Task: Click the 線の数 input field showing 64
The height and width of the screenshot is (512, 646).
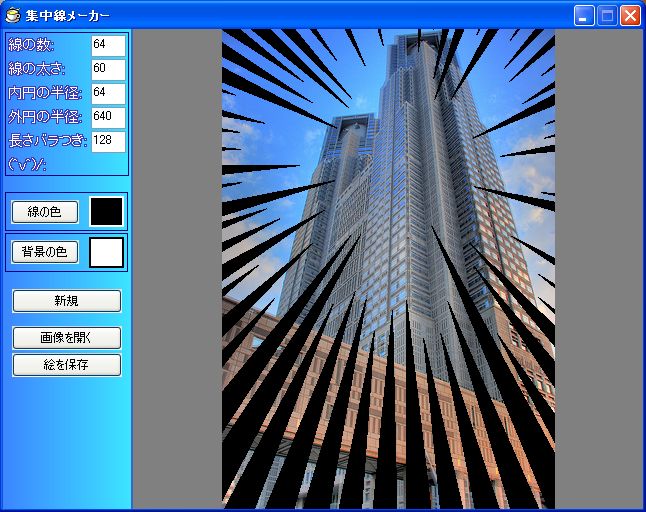Action: point(108,46)
